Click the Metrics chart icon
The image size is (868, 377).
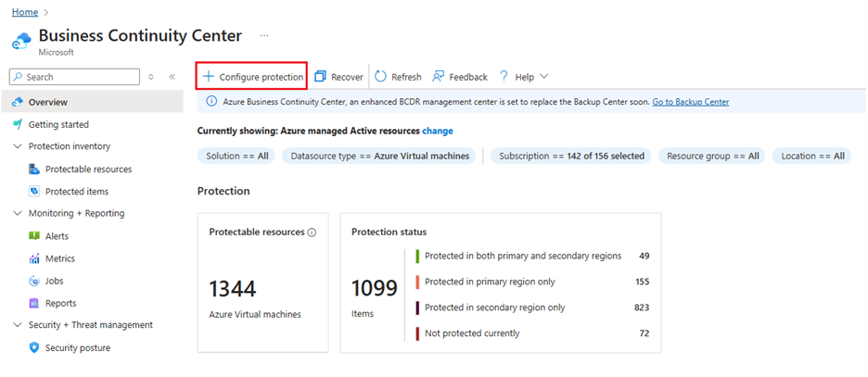click(34, 258)
